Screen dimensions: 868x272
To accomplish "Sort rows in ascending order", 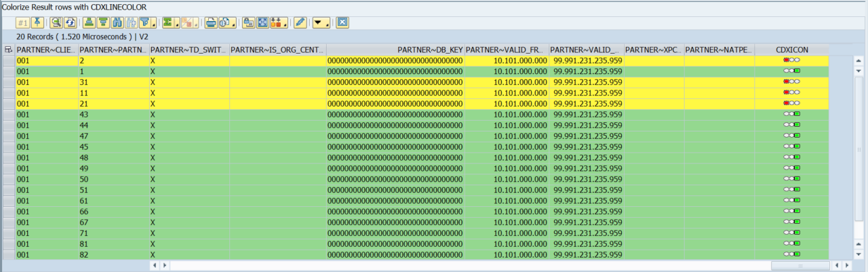I will click(x=89, y=22).
